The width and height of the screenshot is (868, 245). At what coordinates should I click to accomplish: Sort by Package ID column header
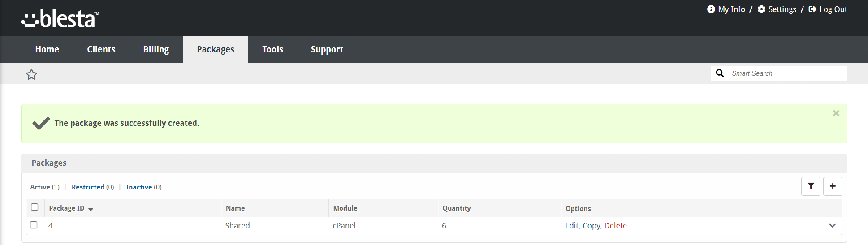coord(67,208)
